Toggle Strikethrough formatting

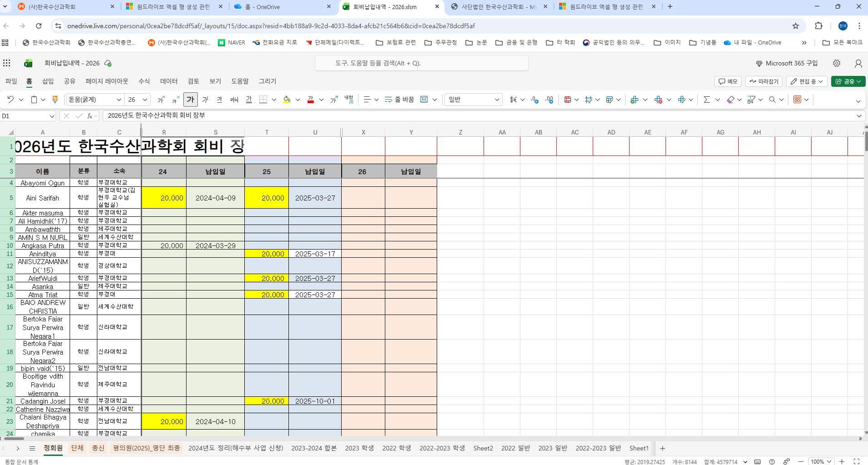coord(234,100)
